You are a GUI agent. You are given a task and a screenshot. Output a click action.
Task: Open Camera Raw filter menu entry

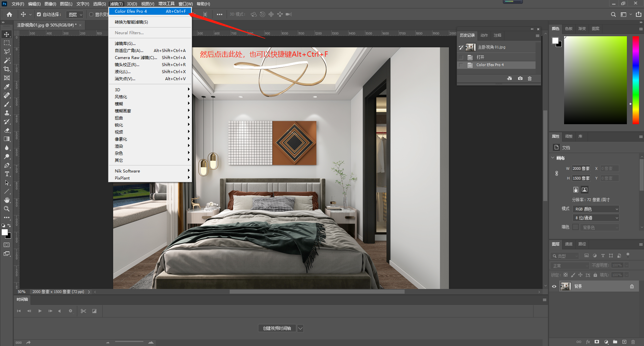click(x=150, y=57)
